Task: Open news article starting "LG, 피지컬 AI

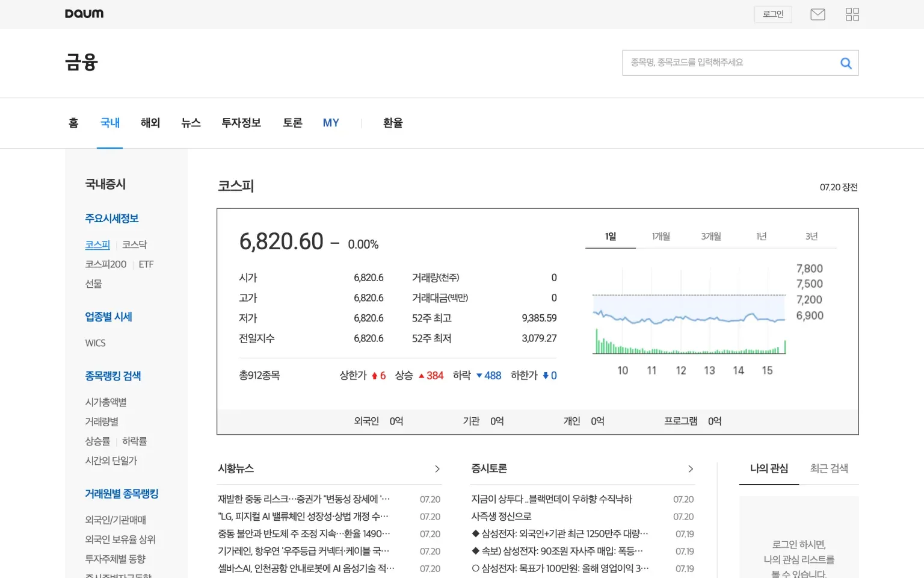Action: click(x=303, y=517)
